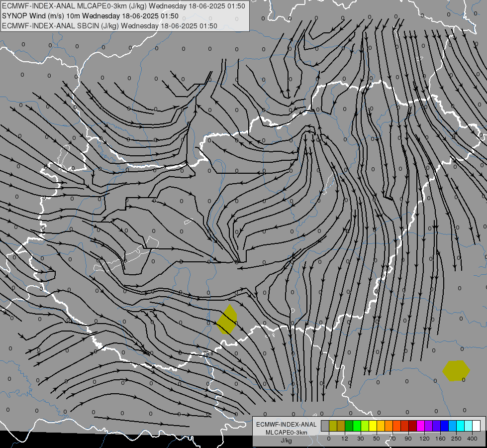The height and width of the screenshot is (448, 487).
Task: Click the olive hexagon crossed by streamlines
Action: coord(227,320)
